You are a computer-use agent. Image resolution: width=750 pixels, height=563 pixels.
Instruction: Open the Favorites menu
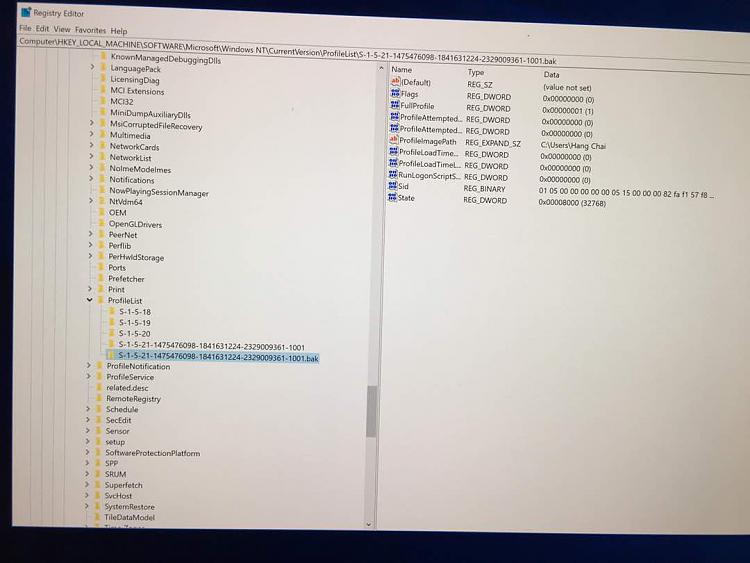[x=90, y=30]
